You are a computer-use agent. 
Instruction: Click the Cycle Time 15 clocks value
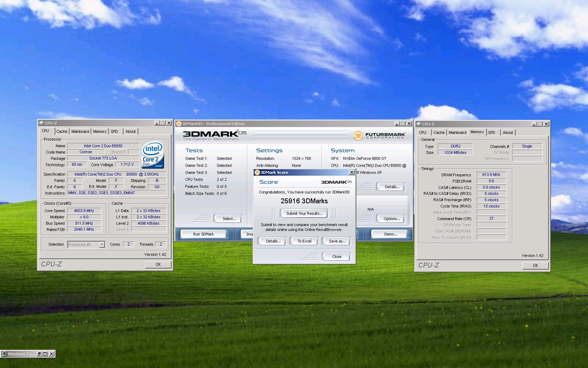pyautogui.click(x=491, y=206)
